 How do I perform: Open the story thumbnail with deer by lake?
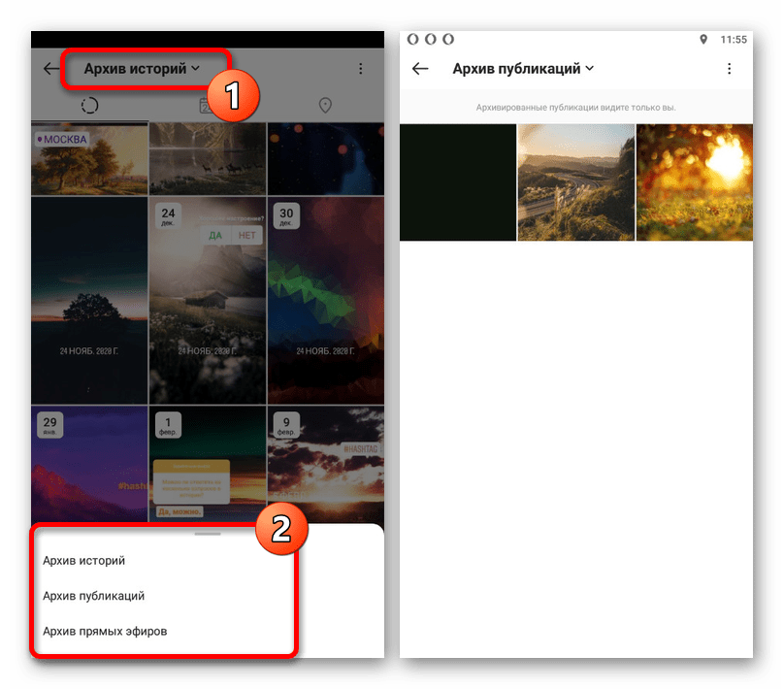point(208,159)
